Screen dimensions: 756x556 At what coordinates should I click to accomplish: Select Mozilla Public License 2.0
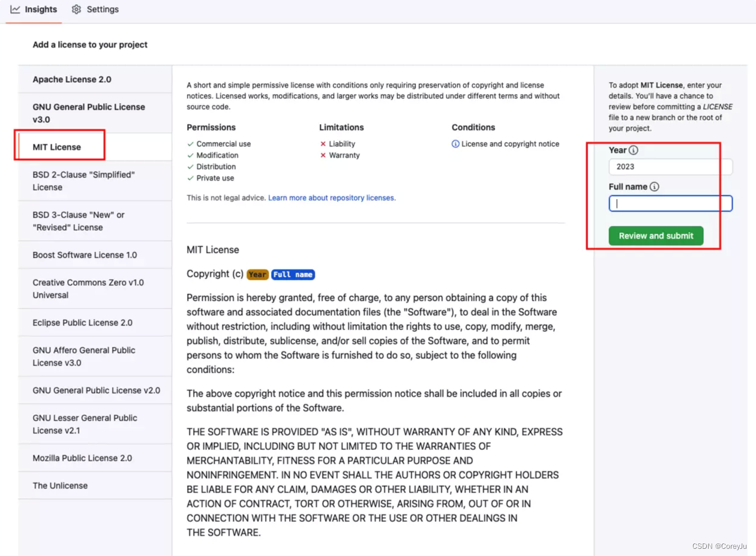point(95,458)
